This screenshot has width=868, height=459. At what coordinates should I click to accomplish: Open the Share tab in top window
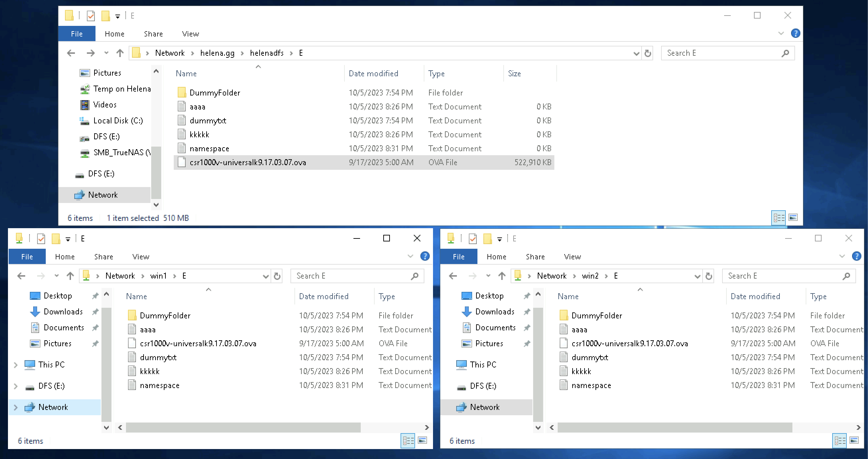pyautogui.click(x=153, y=34)
